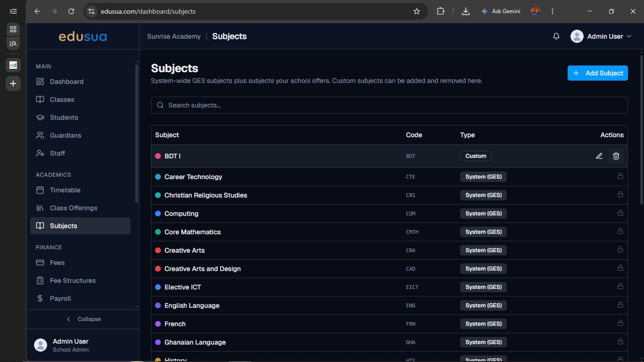644x362 pixels.
Task: Open browser extensions puzzle icon
Action: tap(441, 11)
